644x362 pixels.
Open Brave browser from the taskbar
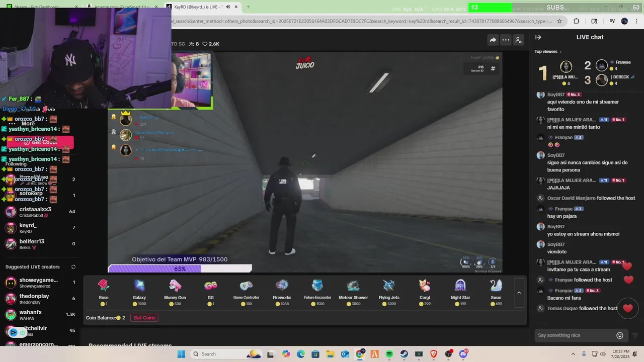tap(434, 354)
